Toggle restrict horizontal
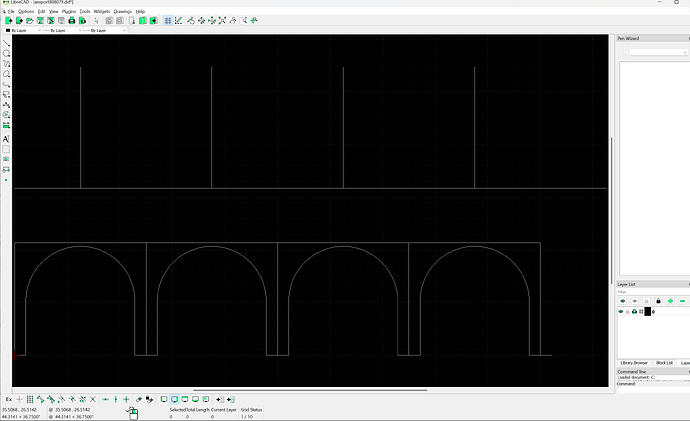The height and width of the screenshot is (421, 690). (x=105, y=399)
